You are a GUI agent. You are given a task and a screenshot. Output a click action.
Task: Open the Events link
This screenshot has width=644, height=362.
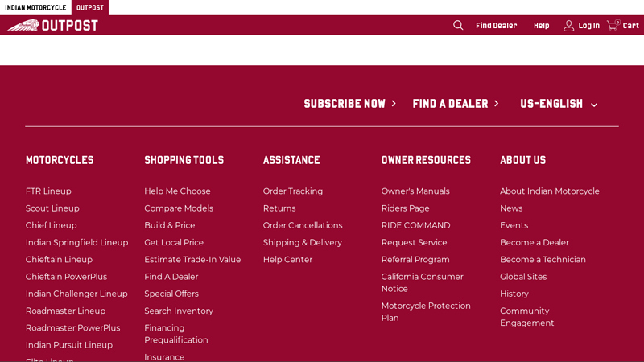pos(514,226)
